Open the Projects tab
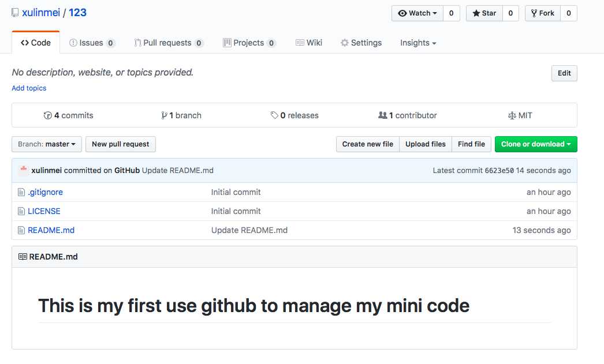This screenshot has width=604, height=364. [x=249, y=43]
